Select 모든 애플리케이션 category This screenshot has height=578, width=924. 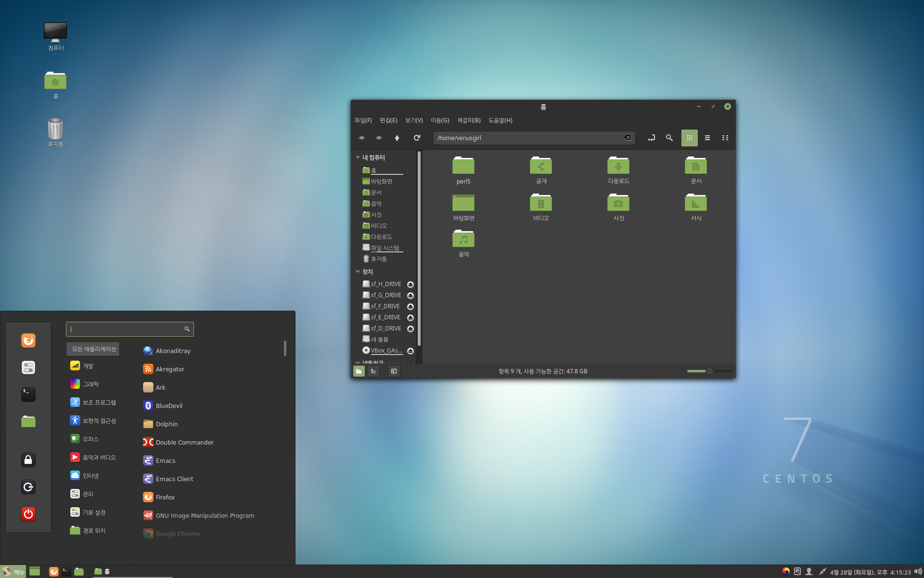[93, 349]
